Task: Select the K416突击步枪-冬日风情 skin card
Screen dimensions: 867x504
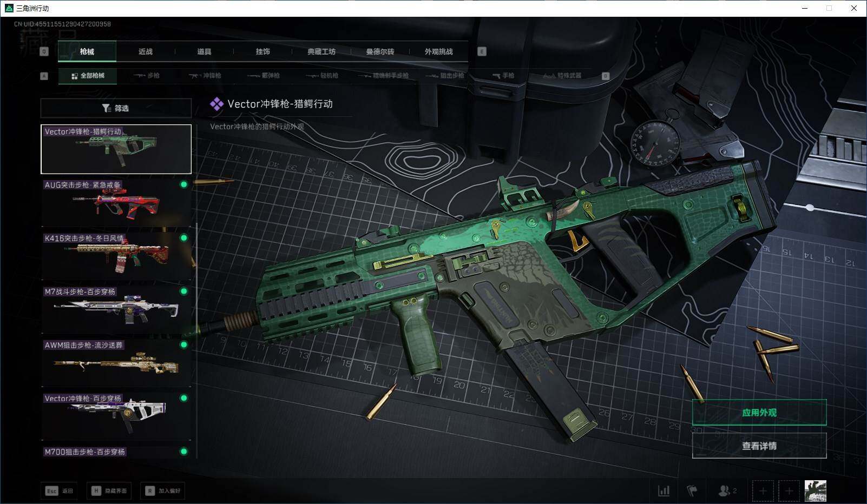Action: click(x=116, y=256)
